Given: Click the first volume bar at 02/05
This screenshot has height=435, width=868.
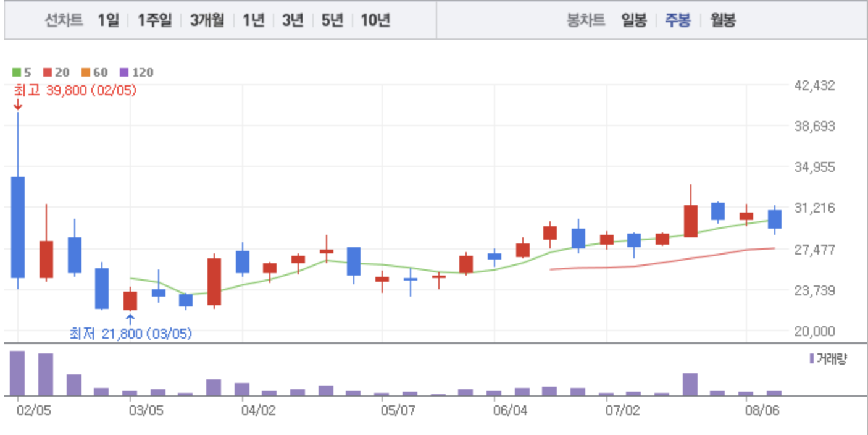Looking at the screenshot, I should click(x=17, y=373).
